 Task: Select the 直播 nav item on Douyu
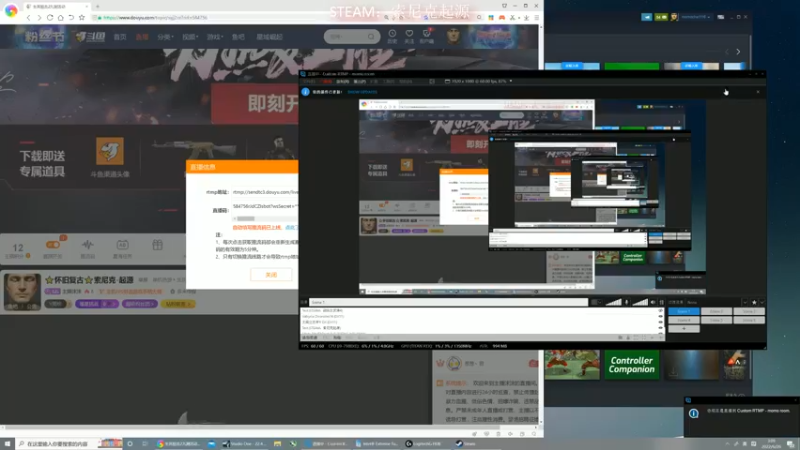[142, 37]
